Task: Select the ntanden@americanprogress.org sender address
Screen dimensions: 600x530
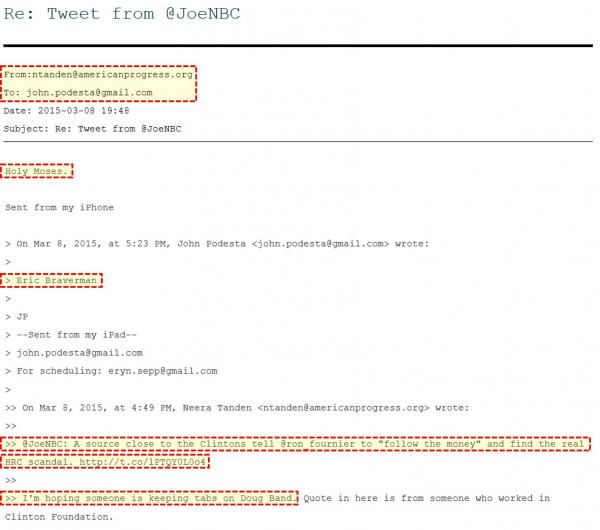Action: (x=112, y=75)
